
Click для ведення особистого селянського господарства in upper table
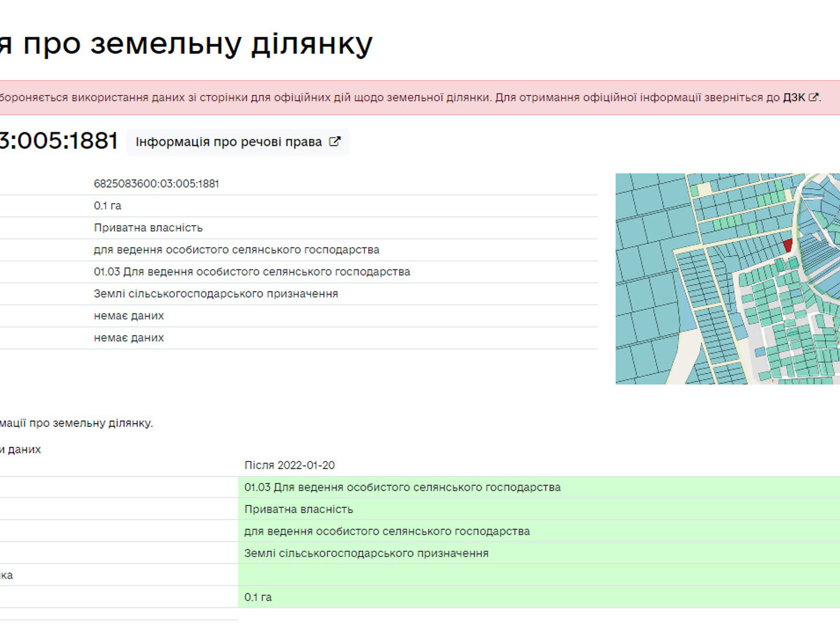pyautogui.click(x=237, y=250)
